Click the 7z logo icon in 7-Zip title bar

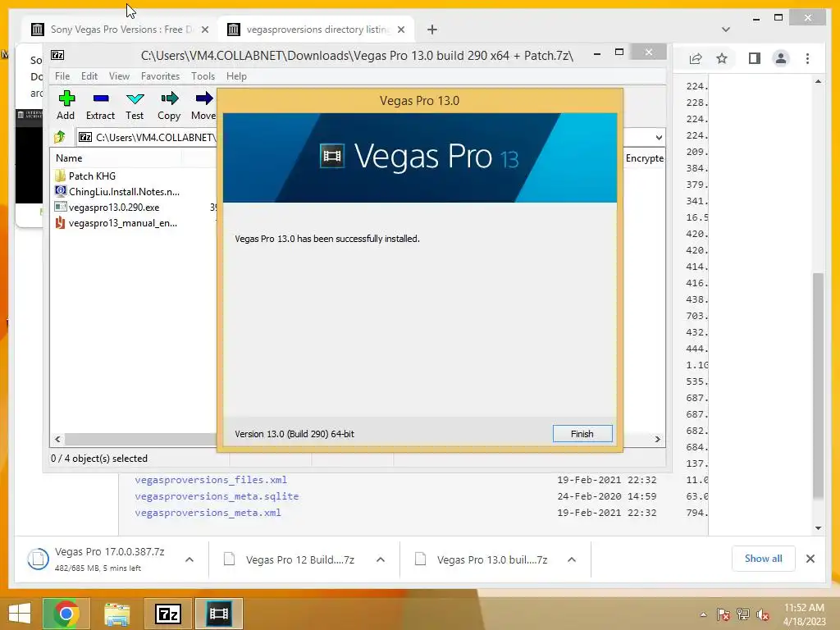(57, 55)
